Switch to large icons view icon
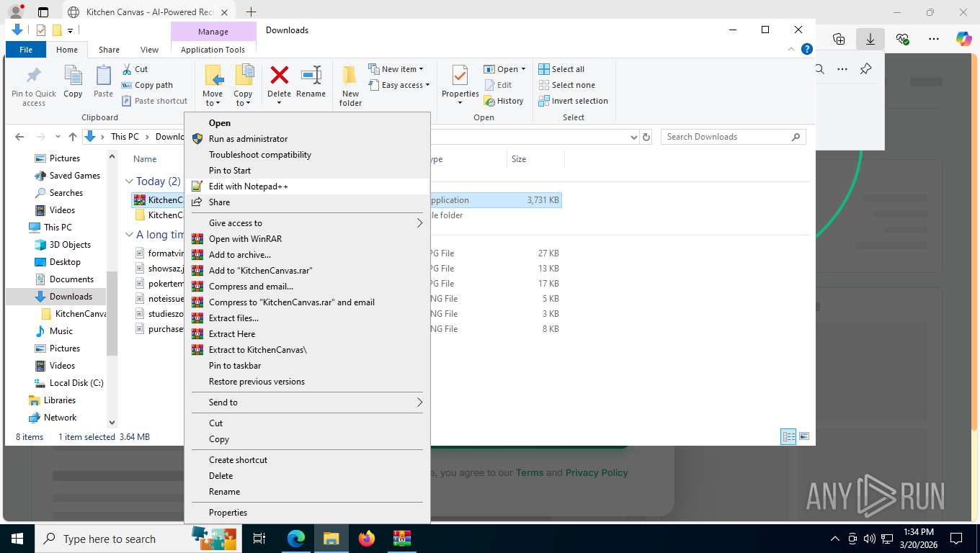Screen dimensions: 980x553 (804, 436)
